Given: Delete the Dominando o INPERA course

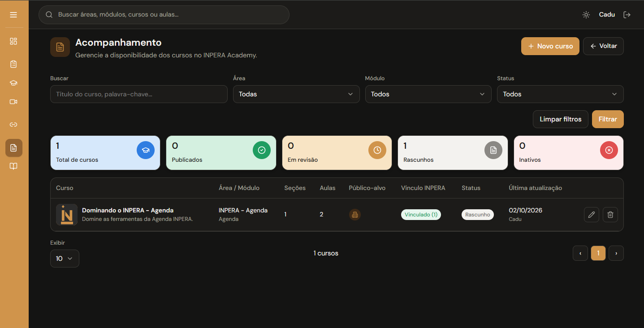Looking at the screenshot, I should [x=610, y=215].
